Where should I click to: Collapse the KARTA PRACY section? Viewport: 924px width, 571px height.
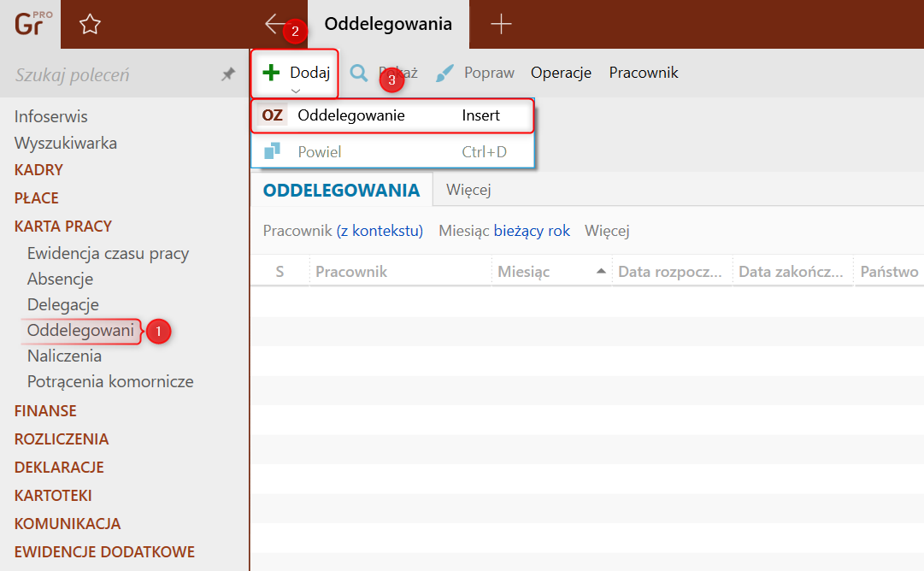pos(63,227)
